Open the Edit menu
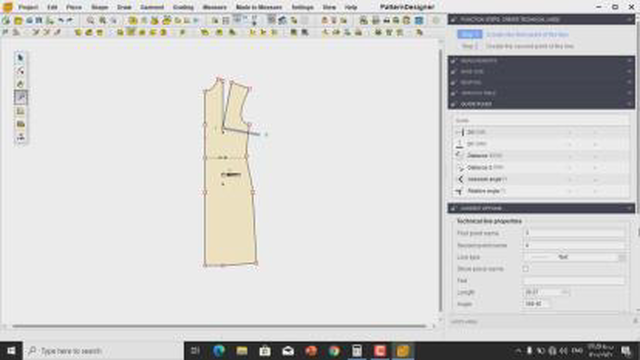640x360 pixels. click(52, 7)
